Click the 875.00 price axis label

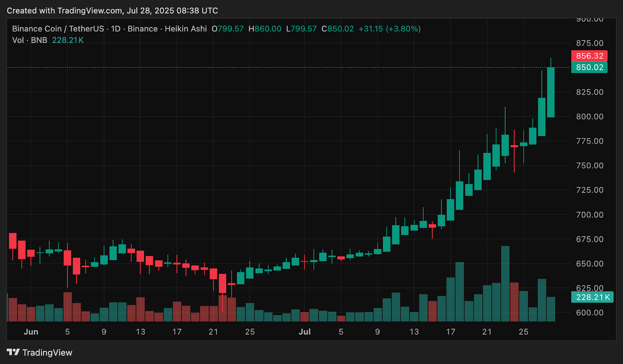pos(590,43)
